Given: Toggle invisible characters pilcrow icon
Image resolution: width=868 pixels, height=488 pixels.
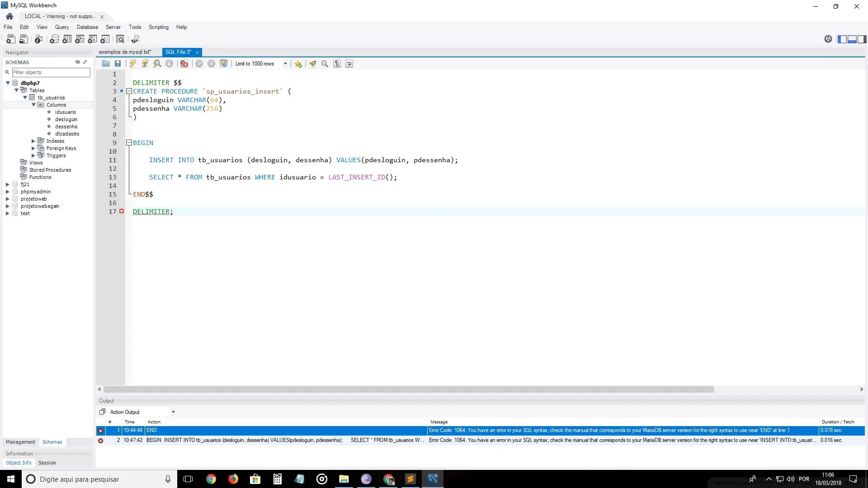Looking at the screenshot, I should (337, 64).
